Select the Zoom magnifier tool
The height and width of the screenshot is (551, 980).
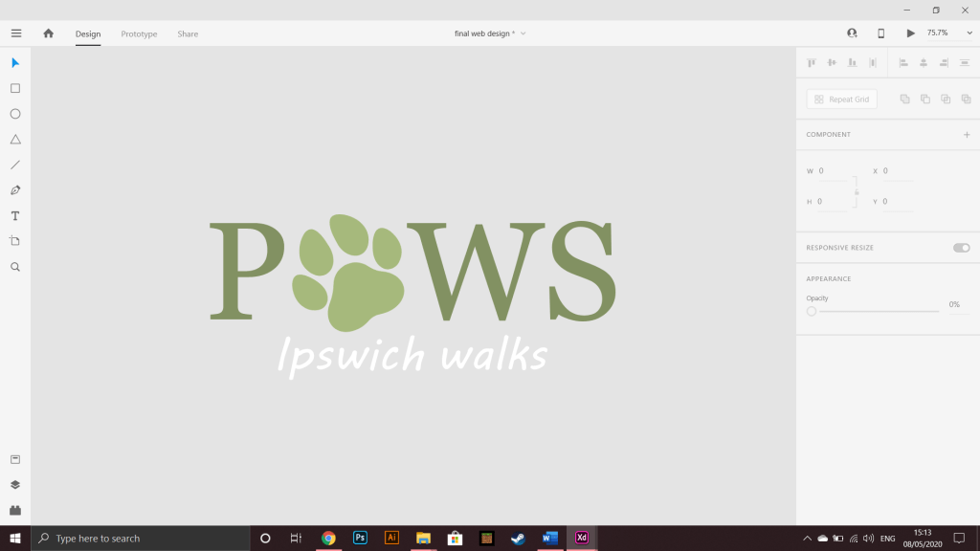pyautogui.click(x=15, y=267)
